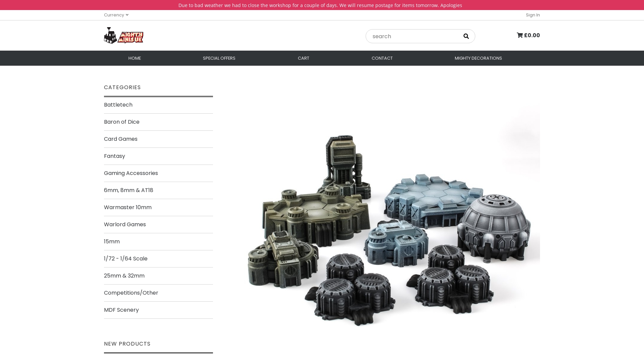Image resolution: width=644 pixels, height=362 pixels.
Task: Open the shopping cart icon showing £0.00
Action: tap(528, 35)
